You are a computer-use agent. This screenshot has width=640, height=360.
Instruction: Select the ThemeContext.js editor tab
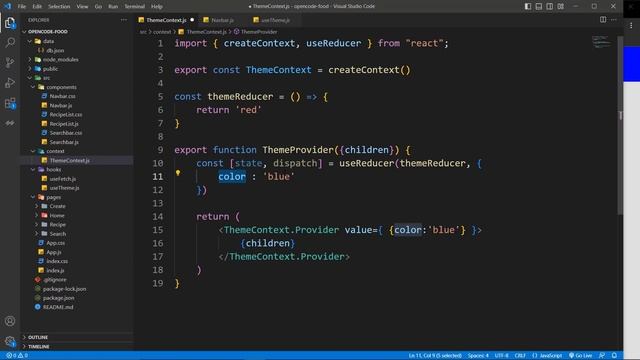click(166, 20)
